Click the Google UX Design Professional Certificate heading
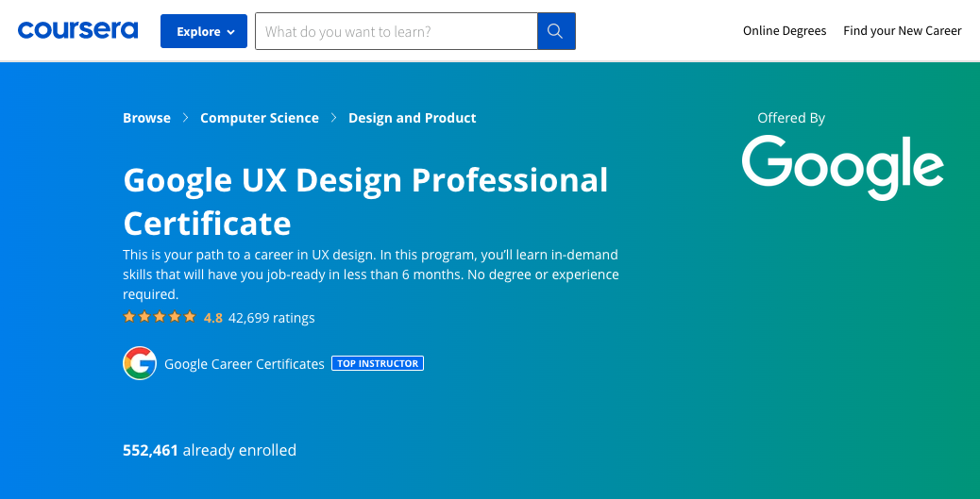This screenshot has width=980, height=499. pyautogui.click(x=365, y=201)
